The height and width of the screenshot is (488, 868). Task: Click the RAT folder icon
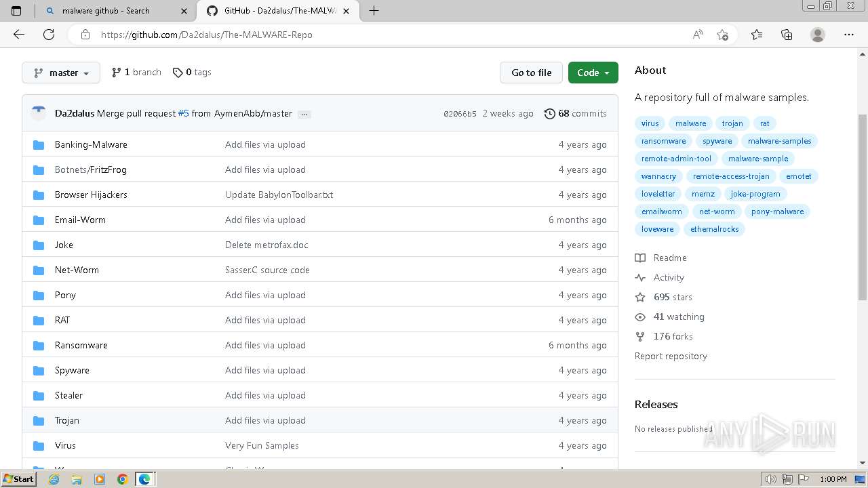(x=39, y=320)
